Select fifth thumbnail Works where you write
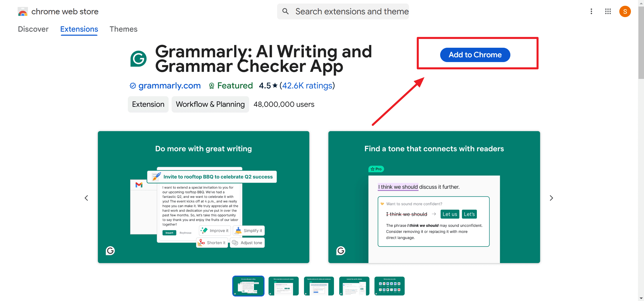The width and height of the screenshot is (644, 301). coord(389,286)
